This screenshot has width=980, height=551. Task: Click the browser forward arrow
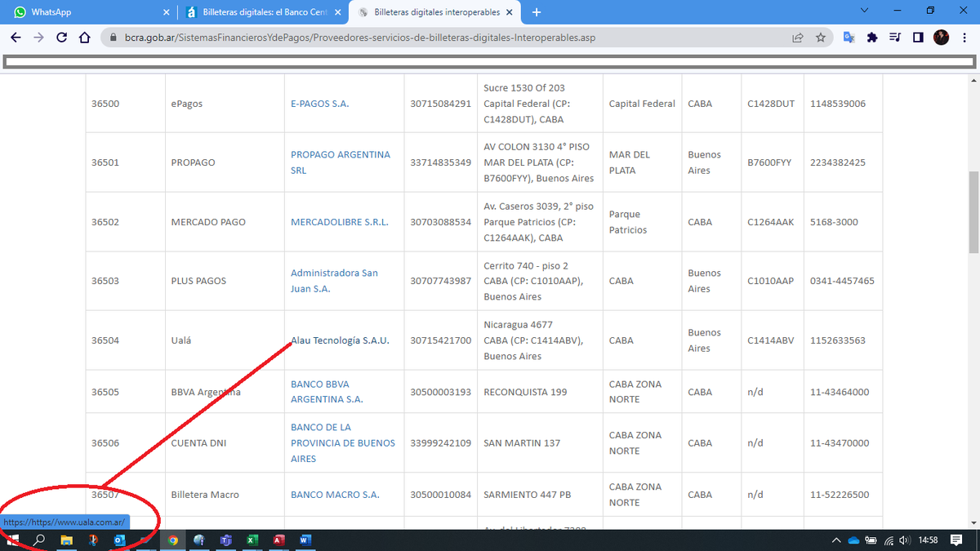(x=38, y=38)
